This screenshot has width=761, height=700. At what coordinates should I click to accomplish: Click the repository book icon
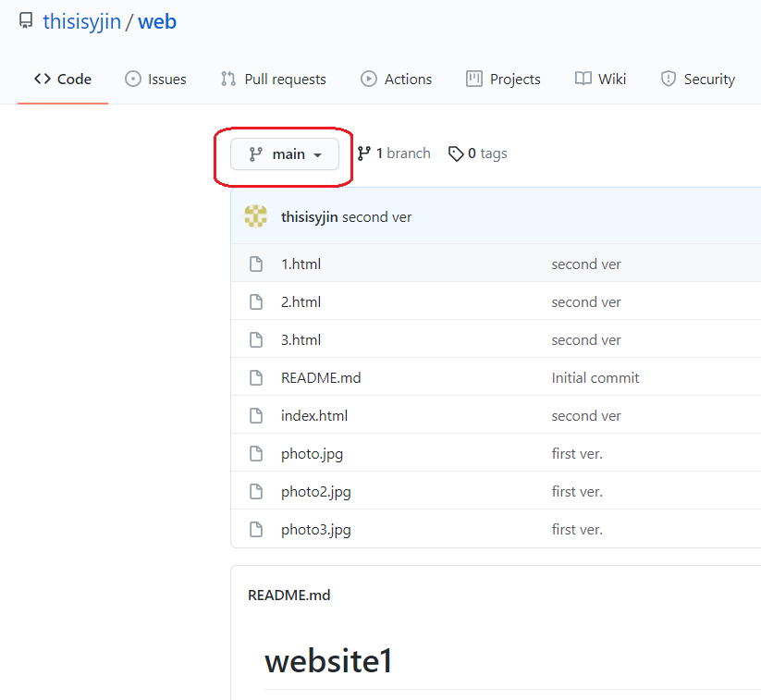[26, 21]
